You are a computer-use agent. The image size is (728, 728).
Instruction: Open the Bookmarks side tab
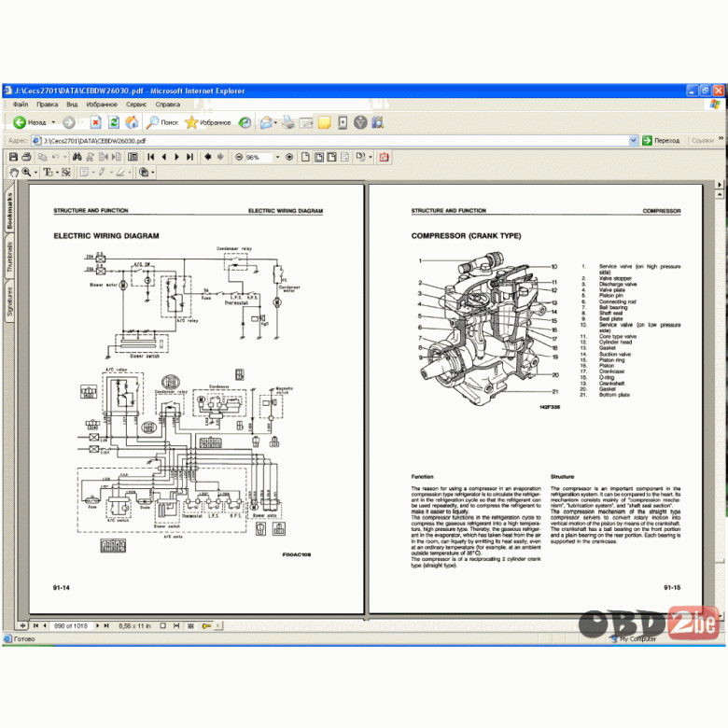9,210
